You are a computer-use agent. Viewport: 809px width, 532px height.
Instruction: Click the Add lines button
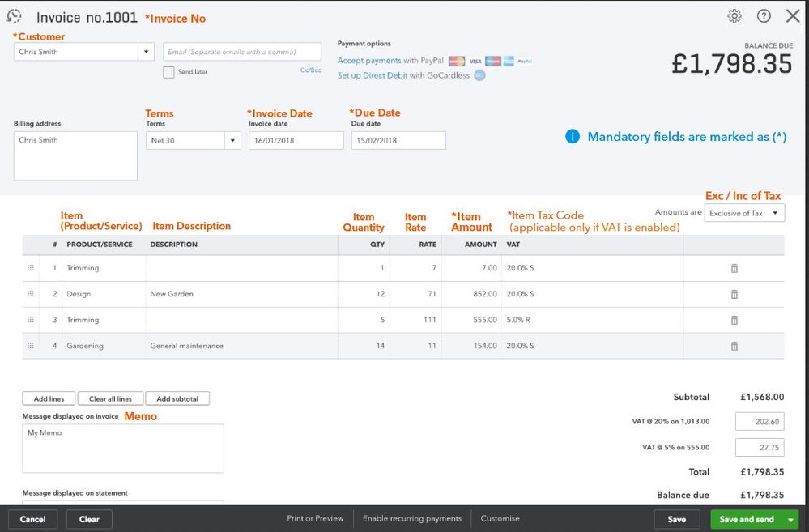[x=49, y=398]
